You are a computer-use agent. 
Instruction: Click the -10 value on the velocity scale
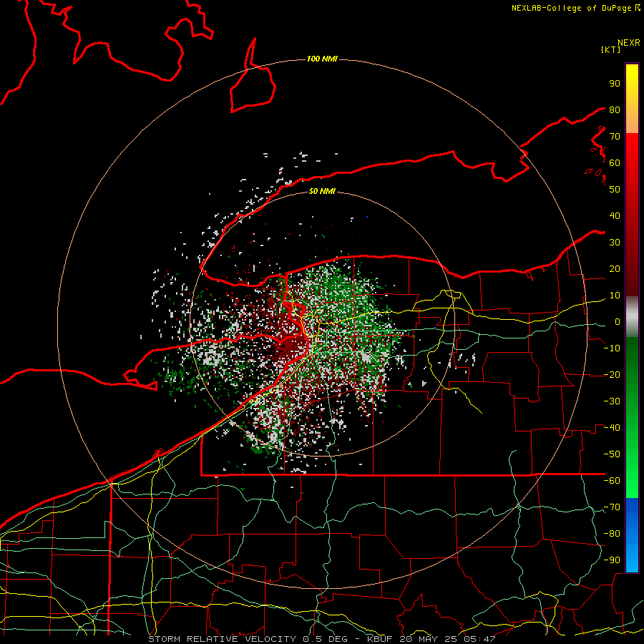click(613, 348)
